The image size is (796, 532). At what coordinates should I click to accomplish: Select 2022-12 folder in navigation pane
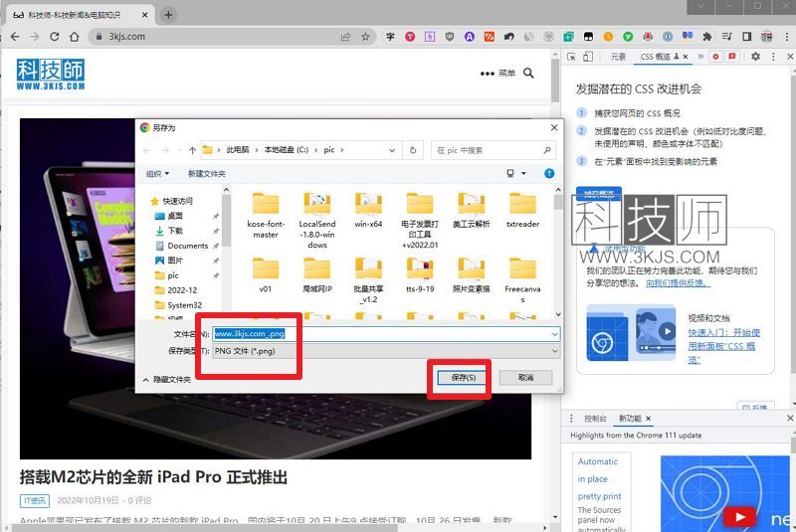[182, 290]
